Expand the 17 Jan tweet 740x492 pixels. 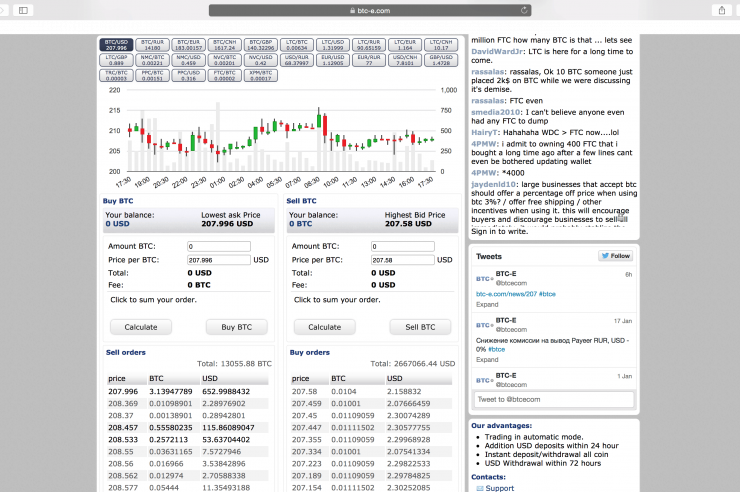coord(487,359)
